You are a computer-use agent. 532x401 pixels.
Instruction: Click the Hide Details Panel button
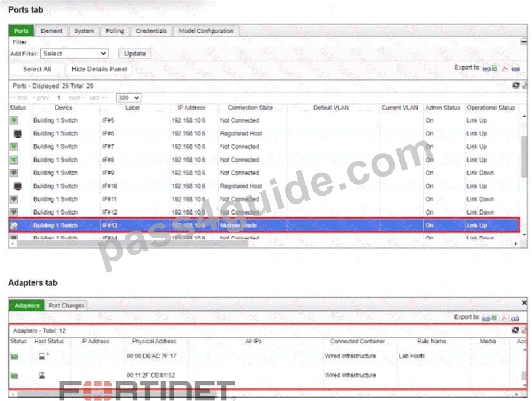[x=99, y=69]
